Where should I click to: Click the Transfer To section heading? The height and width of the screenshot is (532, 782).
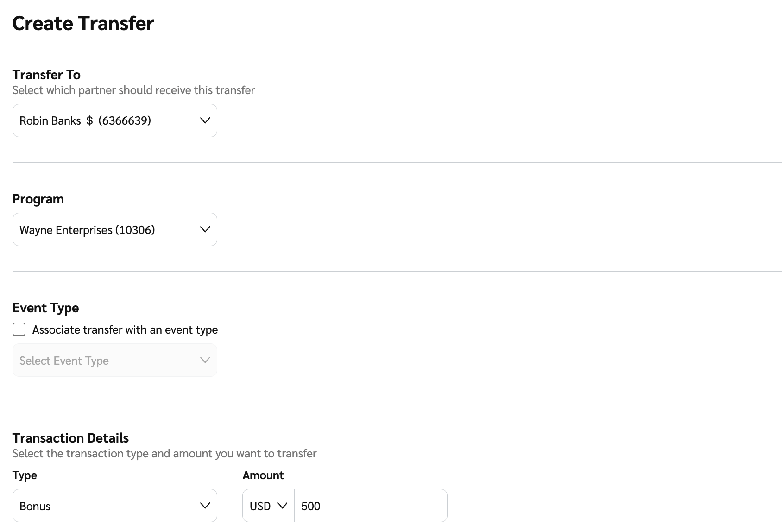click(x=46, y=75)
